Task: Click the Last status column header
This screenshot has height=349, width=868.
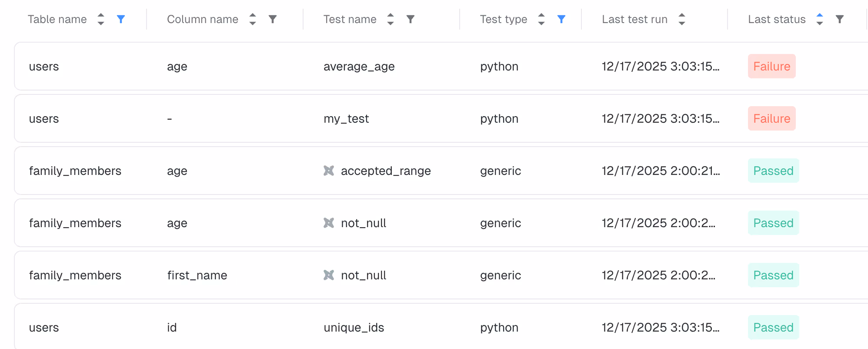Action: click(x=777, y=19)
